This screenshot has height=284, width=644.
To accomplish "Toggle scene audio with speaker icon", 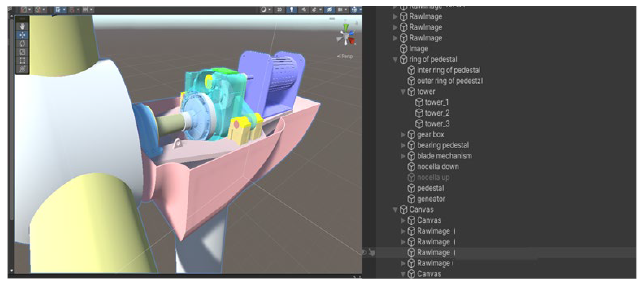I will click(303, 10).
